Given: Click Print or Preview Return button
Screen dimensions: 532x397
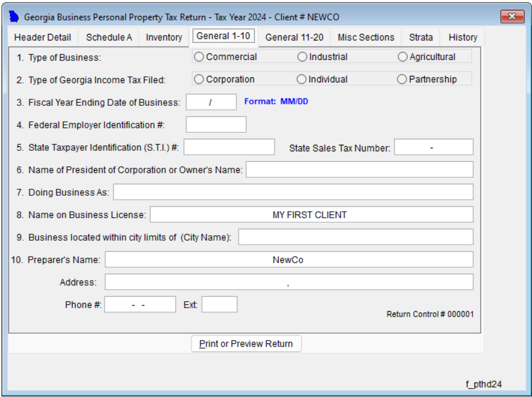Looking at the screenshot, I should click(246, 344).
